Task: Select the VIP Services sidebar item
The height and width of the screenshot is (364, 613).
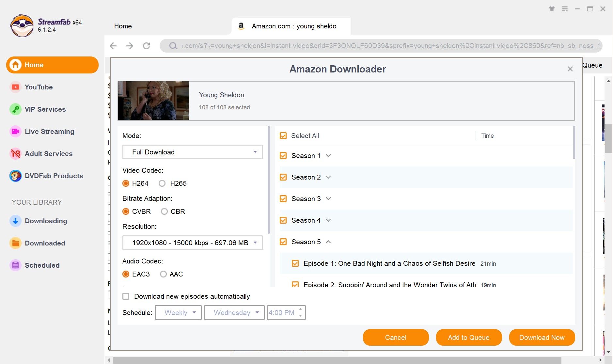Action: point(52,109)
